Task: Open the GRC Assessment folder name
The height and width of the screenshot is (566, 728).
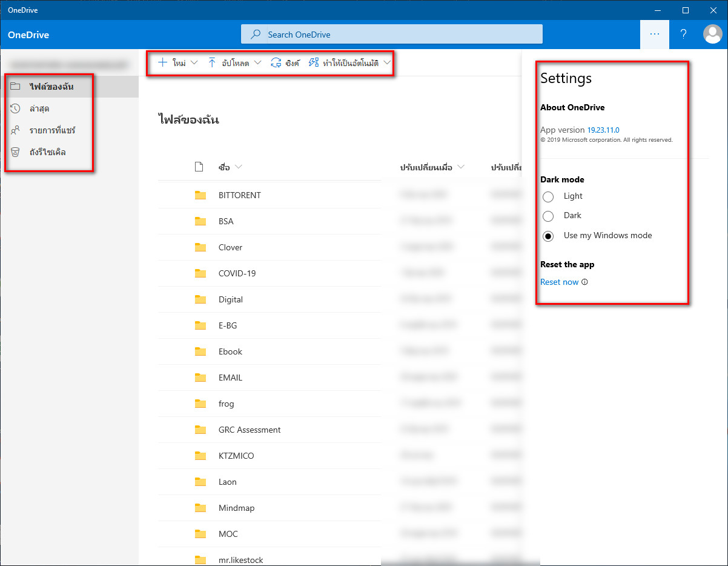Action: coord(250,430)
